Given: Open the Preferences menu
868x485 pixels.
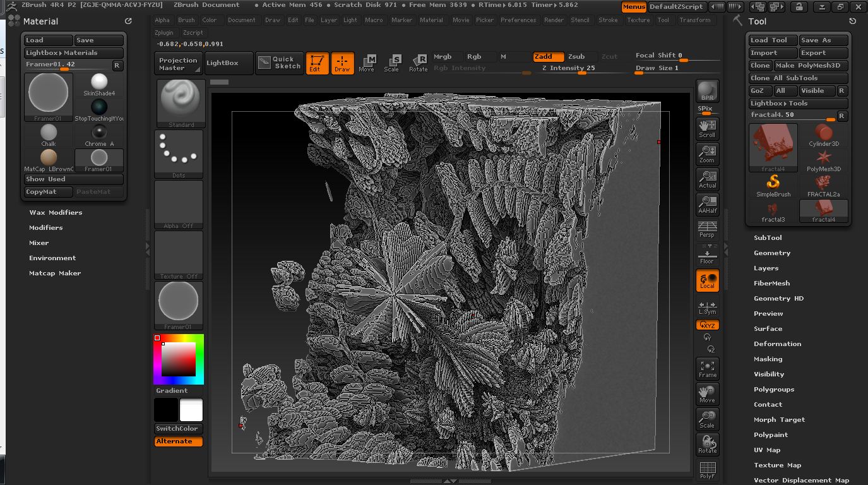Looking at the screenshot, I should click(x=518, y=20).
